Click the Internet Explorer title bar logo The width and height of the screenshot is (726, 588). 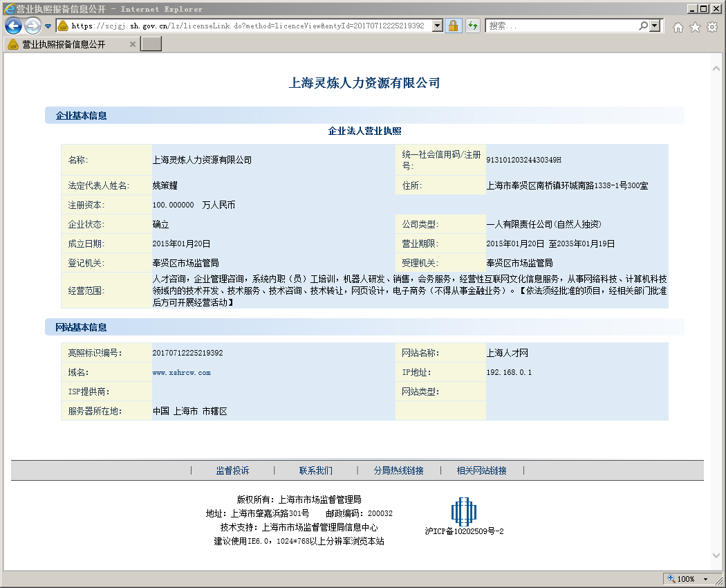[x=9, y=9]
